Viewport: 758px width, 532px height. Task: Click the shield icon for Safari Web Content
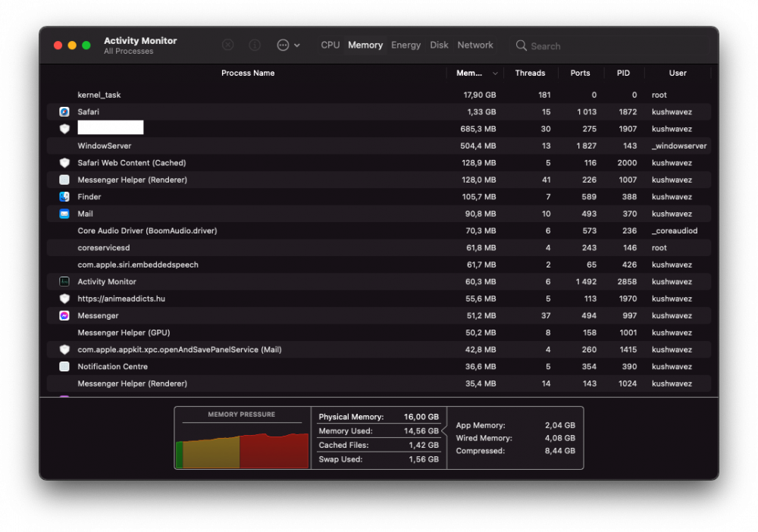64,163
